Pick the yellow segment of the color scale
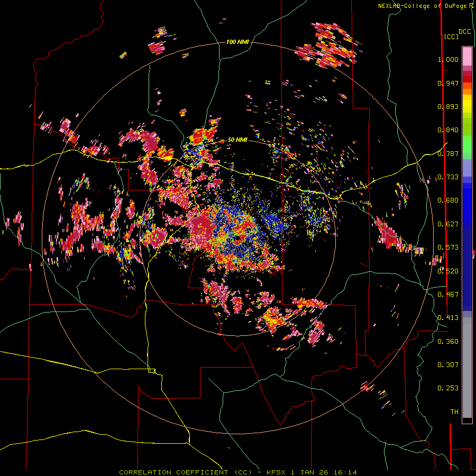The width and height of the screenshot is (476, 476). pos(467,104)
